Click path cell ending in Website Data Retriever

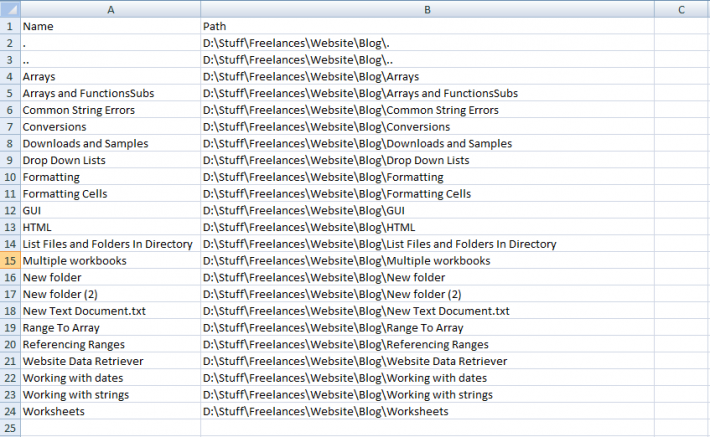(x=427, y=361)
